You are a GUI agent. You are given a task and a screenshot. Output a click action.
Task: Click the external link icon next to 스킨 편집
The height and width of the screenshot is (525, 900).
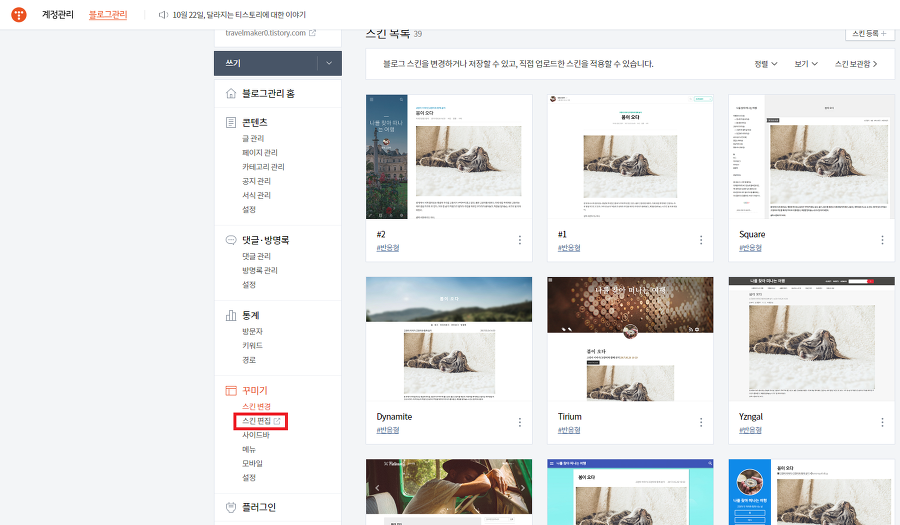tap(277, 421)
